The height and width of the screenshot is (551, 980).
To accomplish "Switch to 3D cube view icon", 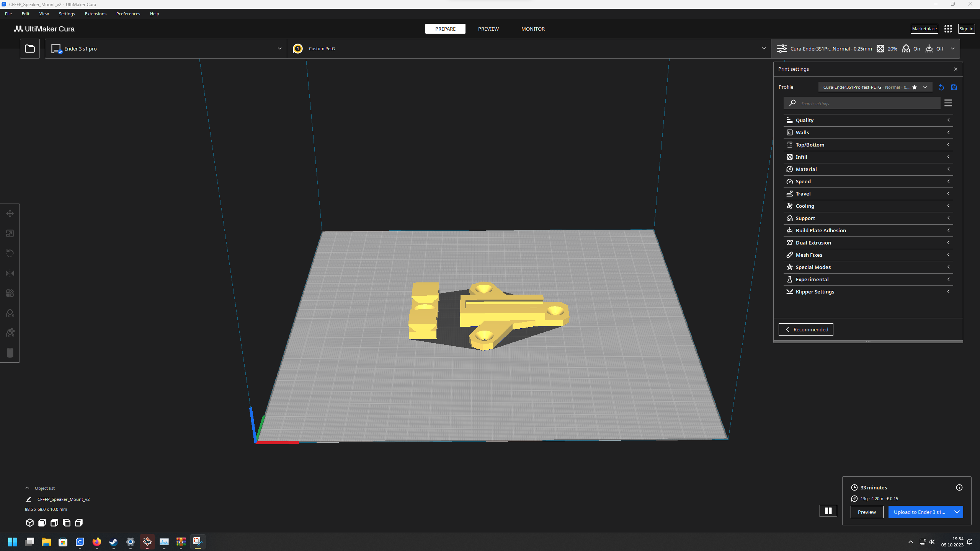I will [30, 523].
